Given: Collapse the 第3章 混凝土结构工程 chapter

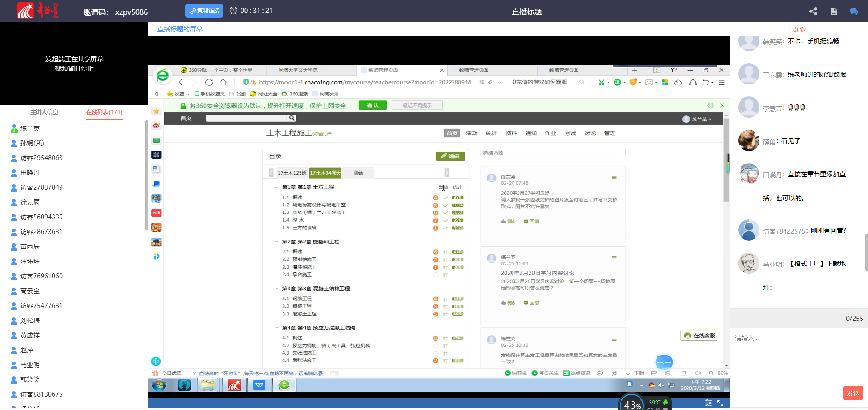Looking at the screenshot, I should click(x=277, y=289).
